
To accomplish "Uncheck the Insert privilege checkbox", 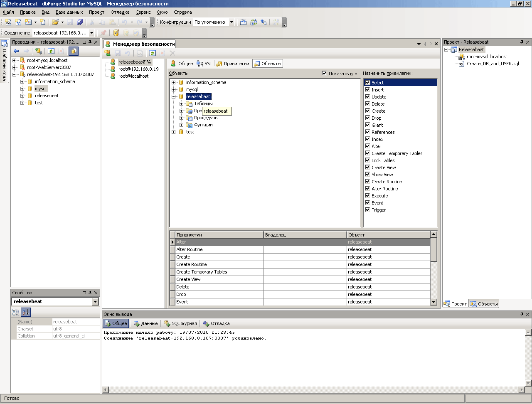I will click(x=367, y=90).
